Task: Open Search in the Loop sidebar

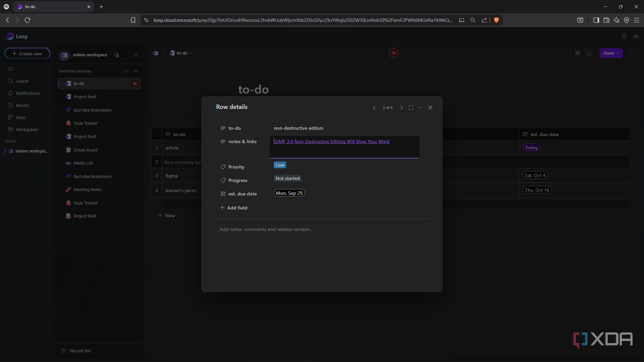Action: pos(19,81)
